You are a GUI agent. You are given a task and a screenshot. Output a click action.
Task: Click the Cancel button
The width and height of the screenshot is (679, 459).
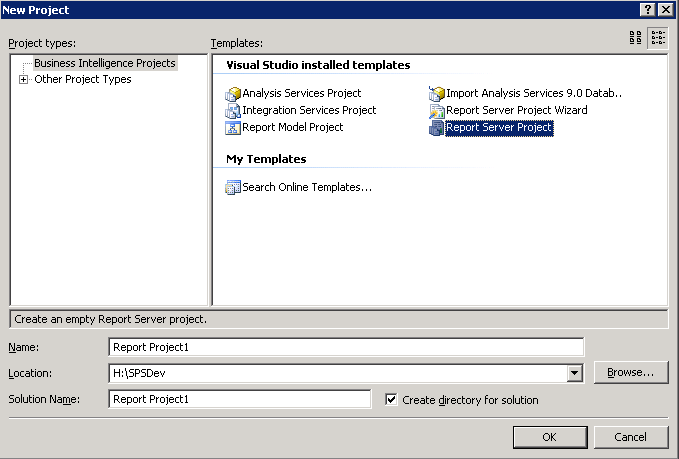point(630,437)
